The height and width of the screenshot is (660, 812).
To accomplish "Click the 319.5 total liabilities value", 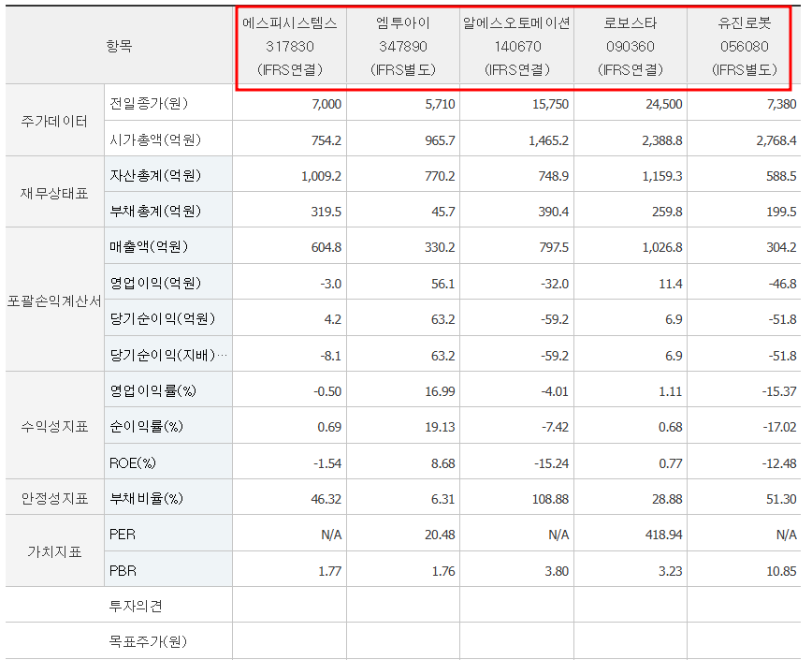I will [326, 212].
